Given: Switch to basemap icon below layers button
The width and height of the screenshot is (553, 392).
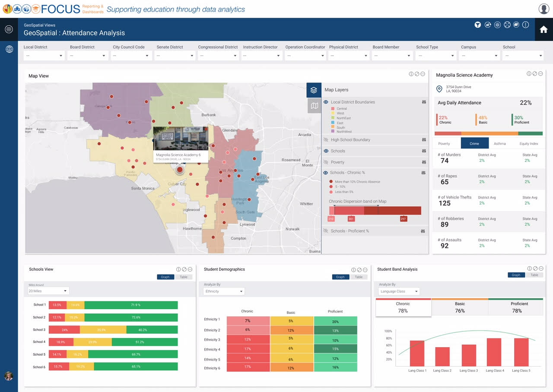Looking at the screenshot, I should coord(314,106).
